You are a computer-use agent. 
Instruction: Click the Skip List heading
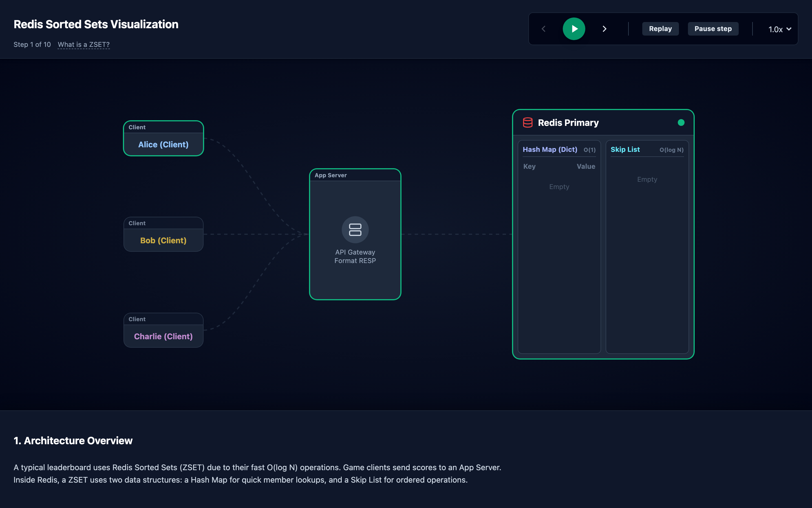(x=625, y=150)
